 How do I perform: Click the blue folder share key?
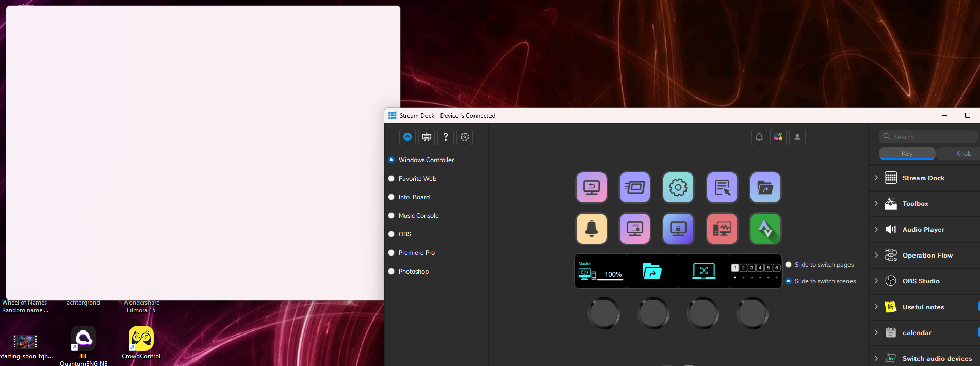tap(765, 187)
